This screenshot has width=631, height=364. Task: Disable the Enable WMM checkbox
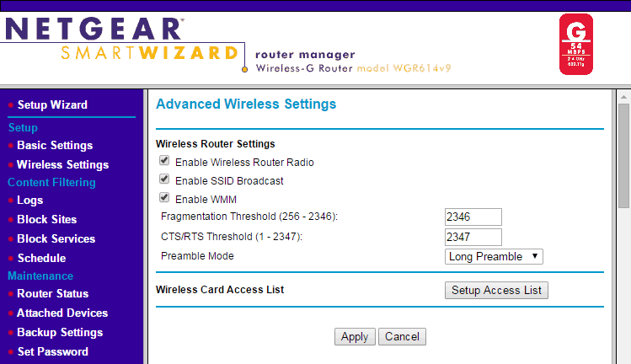[x=164, y=199]
